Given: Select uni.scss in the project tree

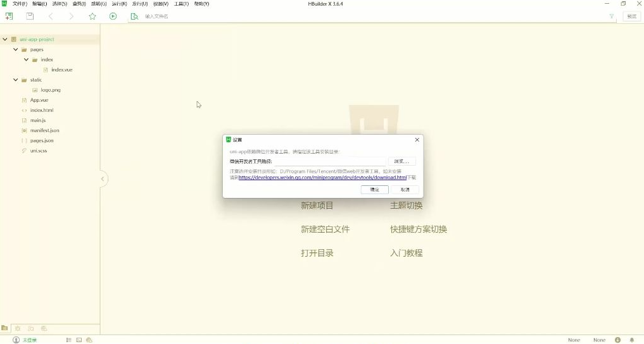Looking at the screenshot, I should pos(38,150).
